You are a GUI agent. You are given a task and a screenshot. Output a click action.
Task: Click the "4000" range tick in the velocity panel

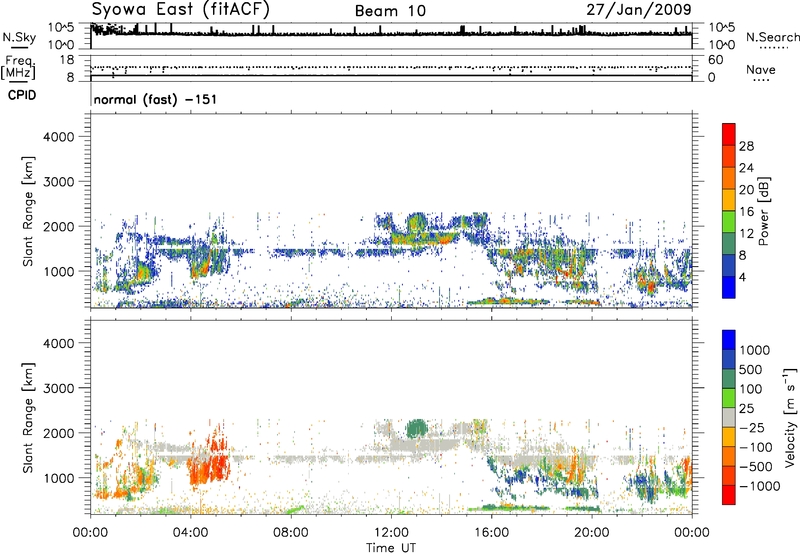click(x=58, y=343)
